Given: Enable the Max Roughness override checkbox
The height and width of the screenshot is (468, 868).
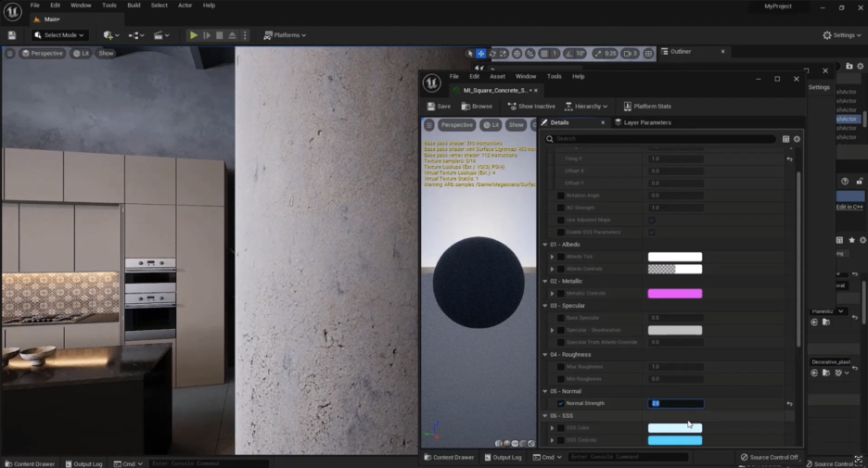Looking at the screenshot, I should [x=560, y=367].
